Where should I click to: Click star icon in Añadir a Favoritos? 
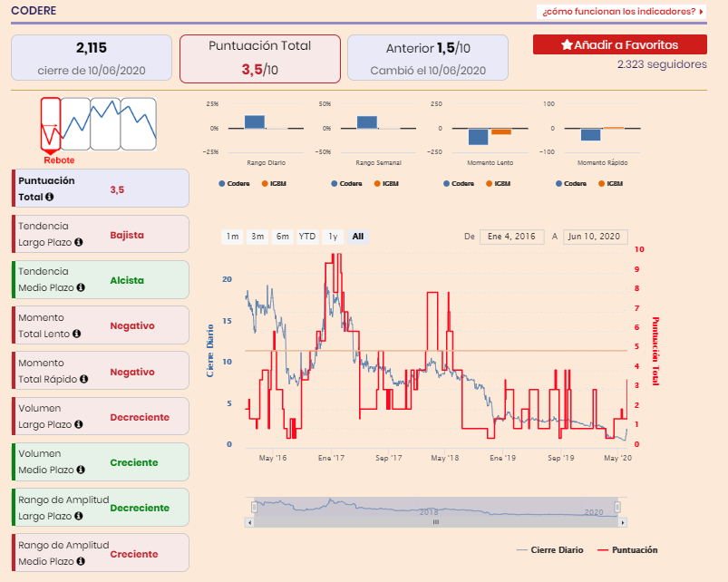coord(567,44)
